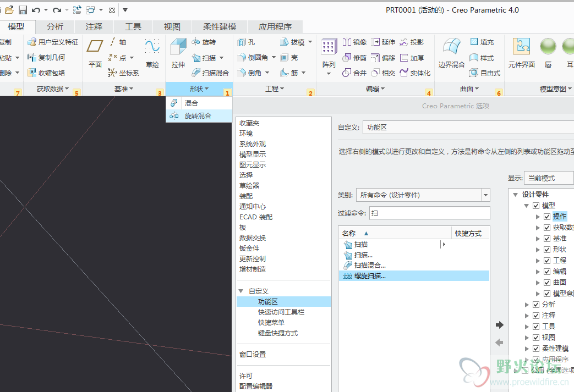Choose 旋转混合 from shape menu
The width and height of the screenshot is (574, 392).
[x=199, y=116]
